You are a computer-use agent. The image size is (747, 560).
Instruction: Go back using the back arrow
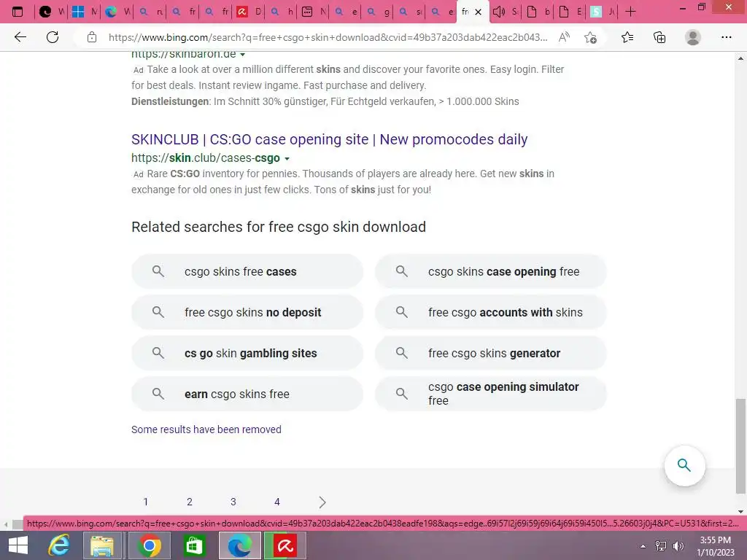point(20,37)
